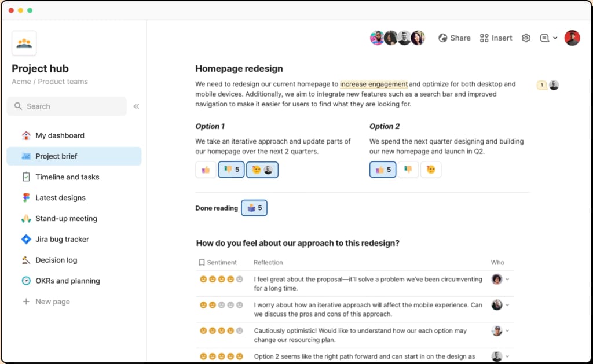Expand Who dropdown in second reflection row
The height and width of the screenshot is (364, 593).
click(507, 304)
